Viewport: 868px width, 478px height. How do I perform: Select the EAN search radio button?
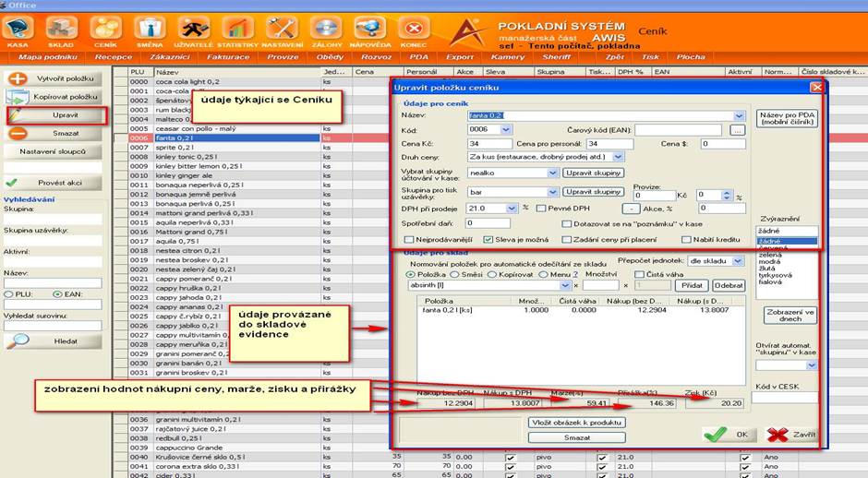[x=57, y=294]
